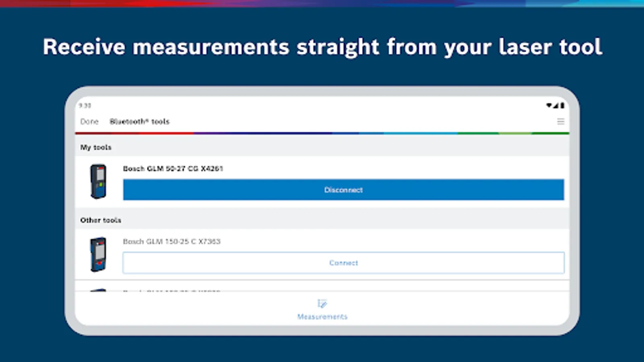Click the headline about laser tool measurements

pos(322,47)
